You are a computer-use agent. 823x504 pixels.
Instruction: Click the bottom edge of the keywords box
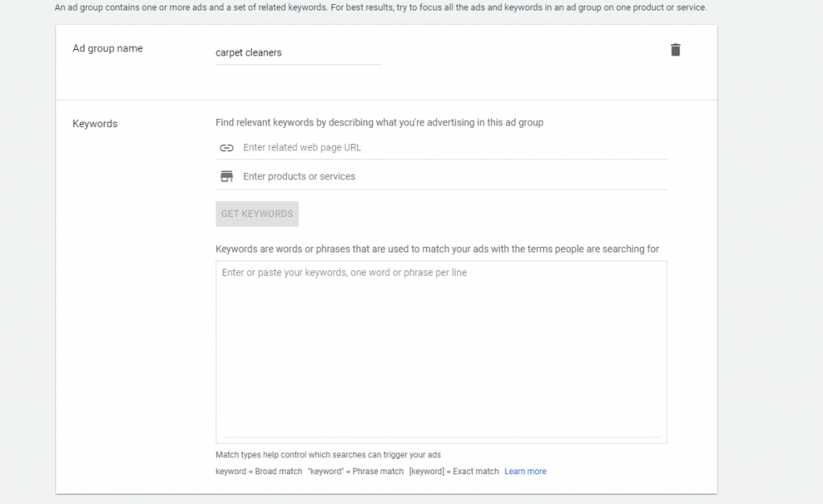[x=441, y=442]
